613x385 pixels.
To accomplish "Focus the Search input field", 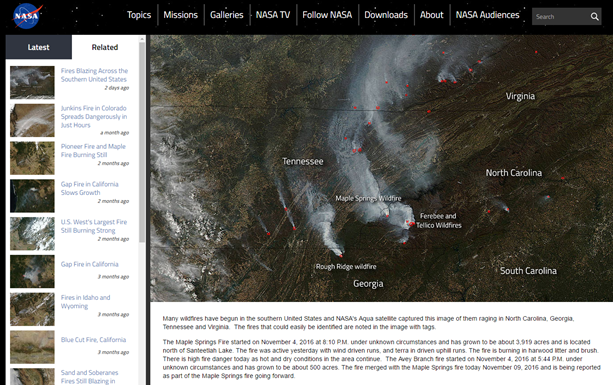I will click(561, 16).
